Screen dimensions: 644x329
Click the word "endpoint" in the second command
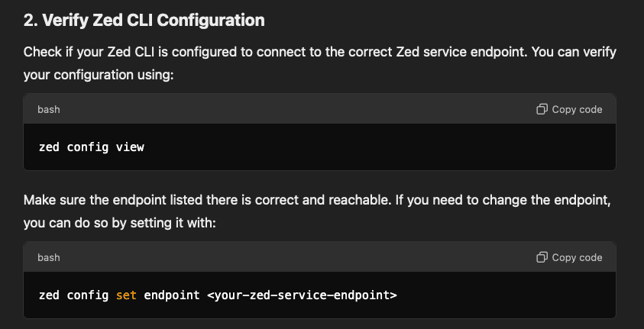coord(171,294)
